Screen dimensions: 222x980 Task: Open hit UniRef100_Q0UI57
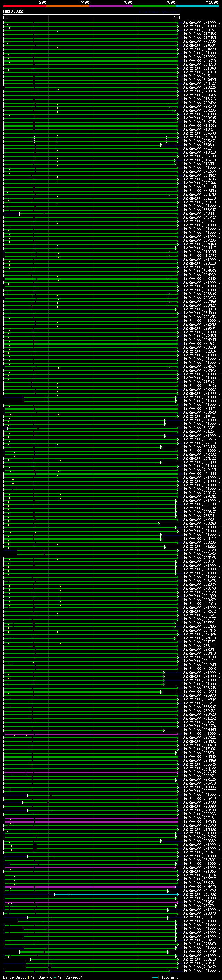click(x=199, y=30)
